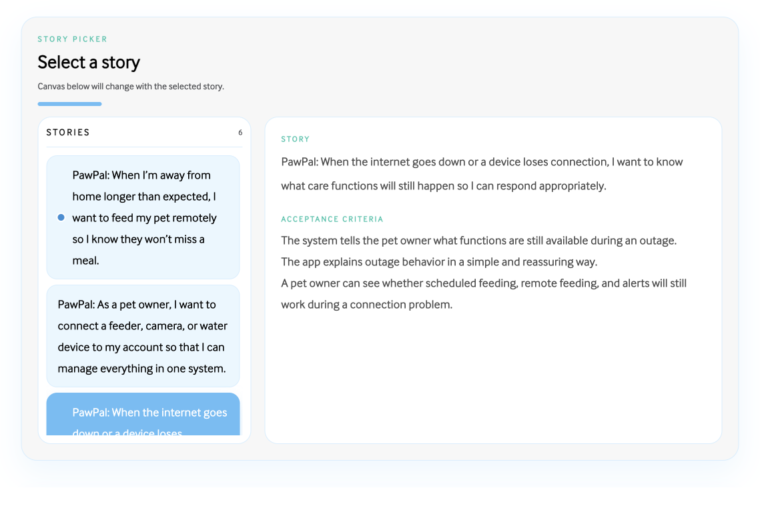Click empty area of story detail panel
This screenshot has height=532, width=760.
pyautogui.click(x=493, y=377)
